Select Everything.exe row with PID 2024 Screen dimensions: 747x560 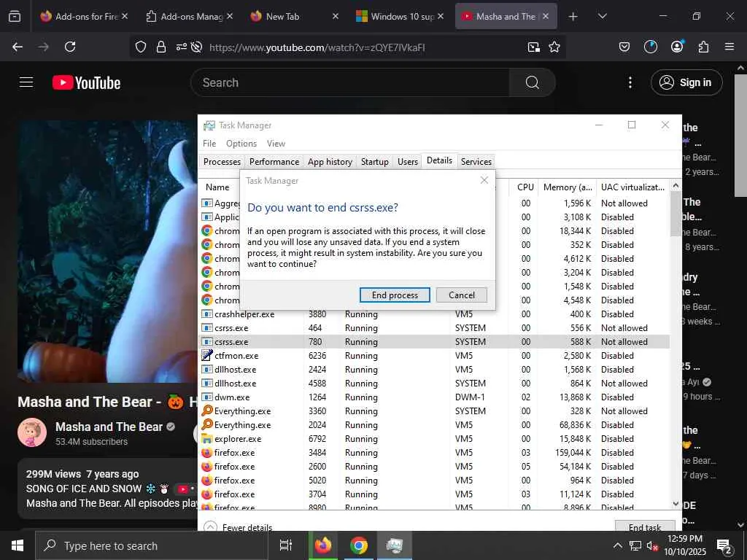[x=434, y=425]
